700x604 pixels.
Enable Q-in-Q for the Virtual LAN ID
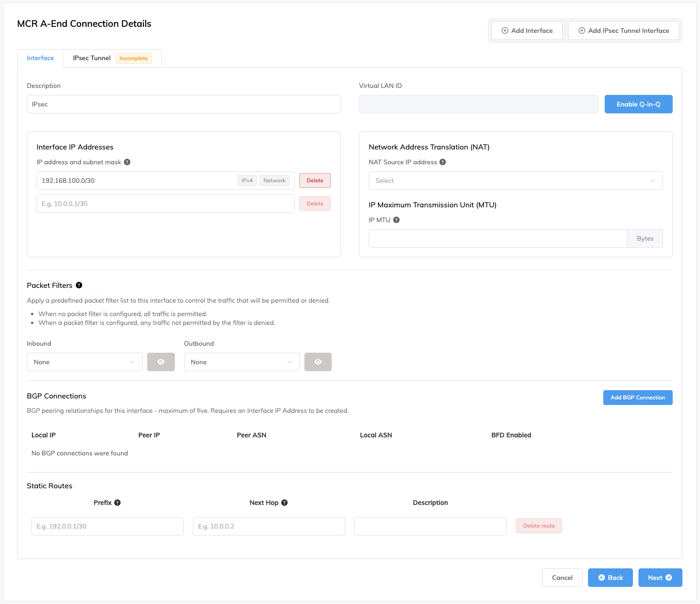click(x=638, y=104)
